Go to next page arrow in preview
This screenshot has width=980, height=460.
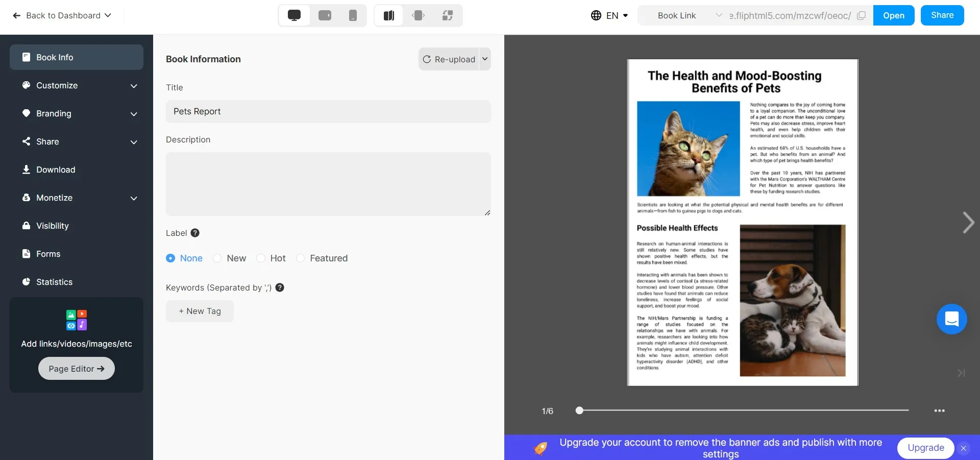point(968,223)
